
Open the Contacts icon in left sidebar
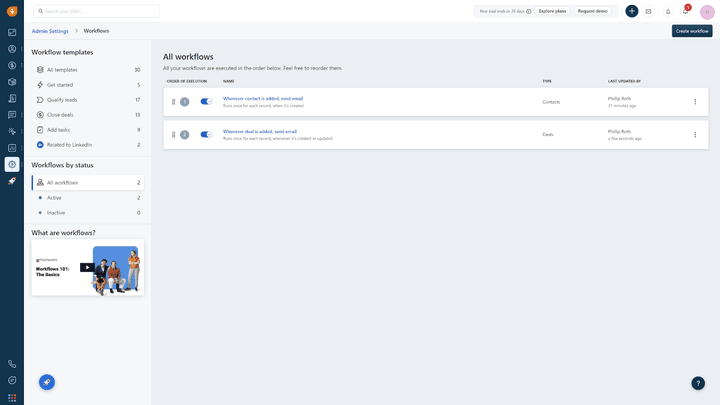[x=12, y=49]
